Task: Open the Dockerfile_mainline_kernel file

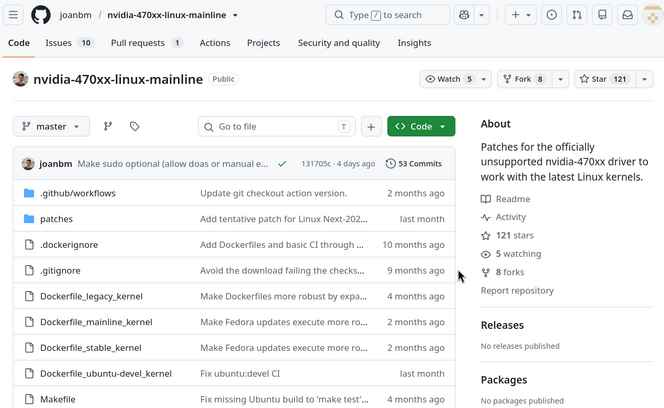Action: (x=96, y=322)
